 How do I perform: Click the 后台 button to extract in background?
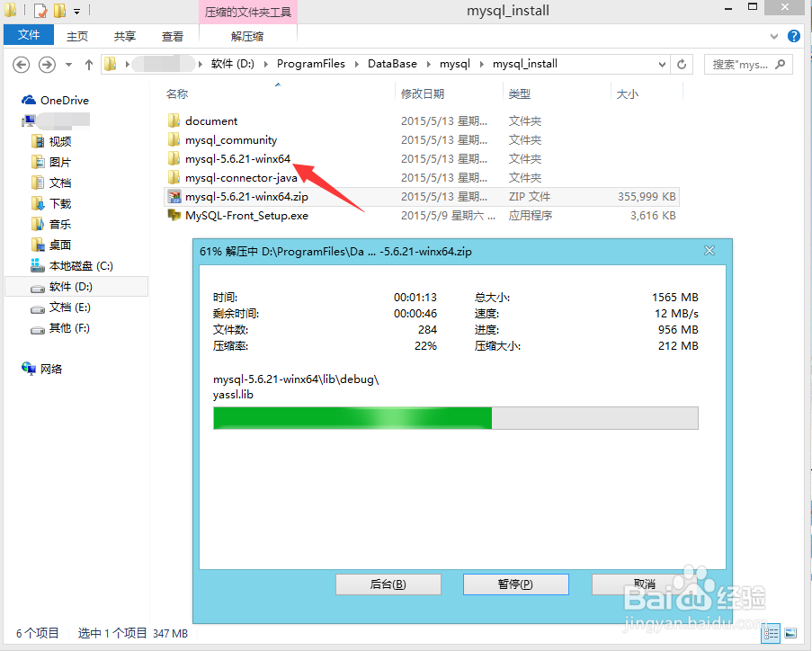click(x=388, y=584)
